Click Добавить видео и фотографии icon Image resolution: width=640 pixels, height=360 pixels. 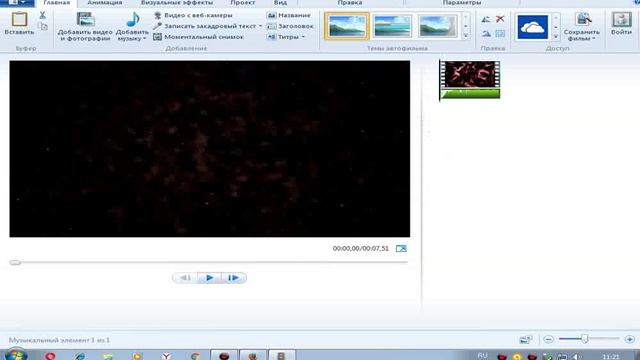point(85,19)
